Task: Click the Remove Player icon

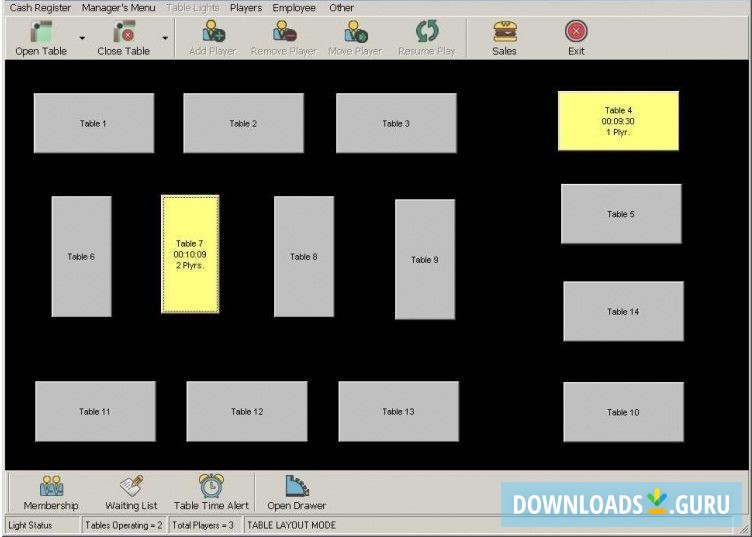Action: click(284, 31)
